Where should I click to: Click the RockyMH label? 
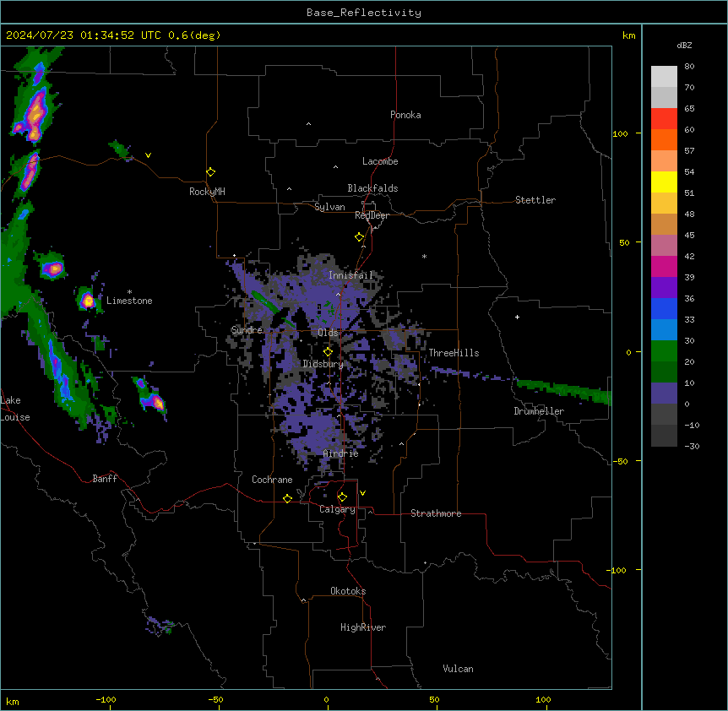click(207, 192)
